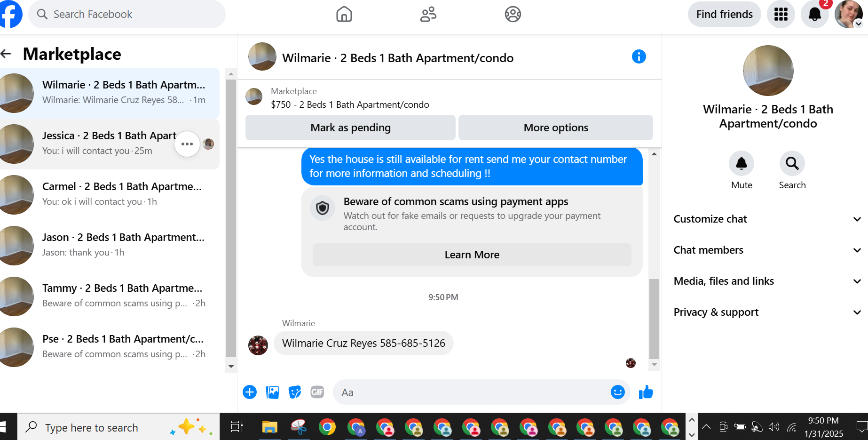Viewport: 868px width, 440px height.
Task: Open more actions plus icon in composer
Action: (250, 392)
